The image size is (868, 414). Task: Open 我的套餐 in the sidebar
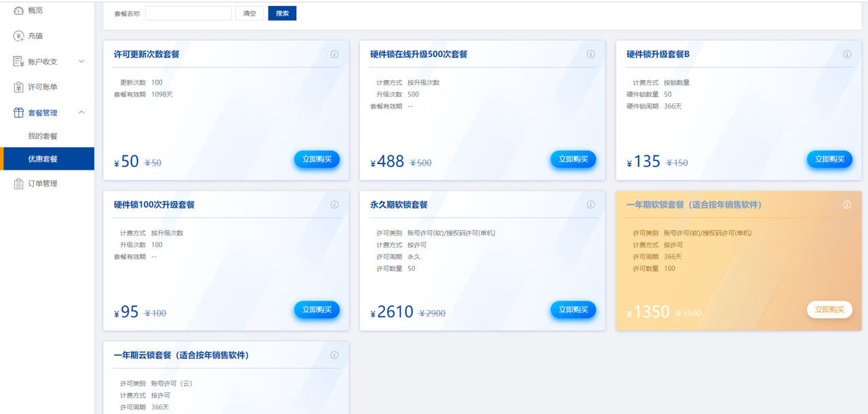[43, 136]
